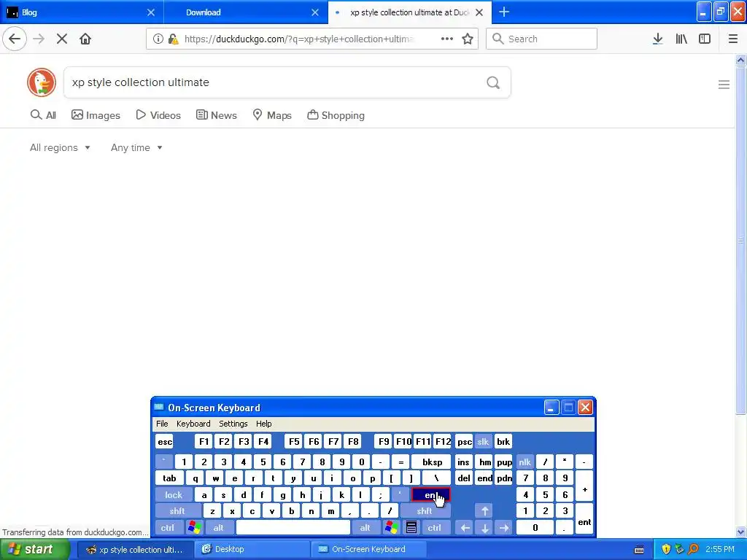Select the All results category
The image size is (747, 560).
point(43,115)
